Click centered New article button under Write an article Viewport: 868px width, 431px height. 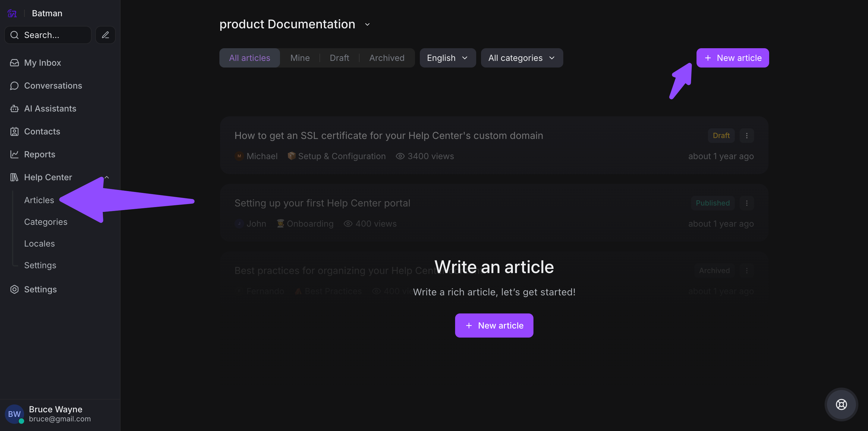(494, 325)
